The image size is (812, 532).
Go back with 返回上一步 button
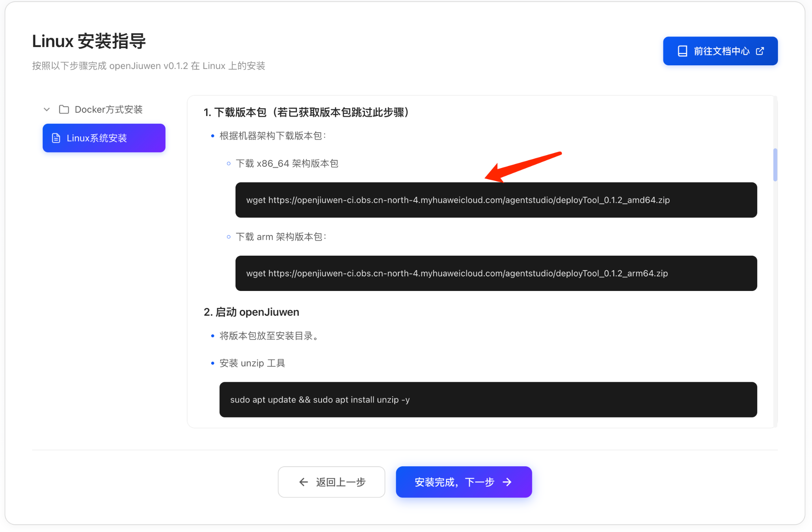click(x=331, y=482)
